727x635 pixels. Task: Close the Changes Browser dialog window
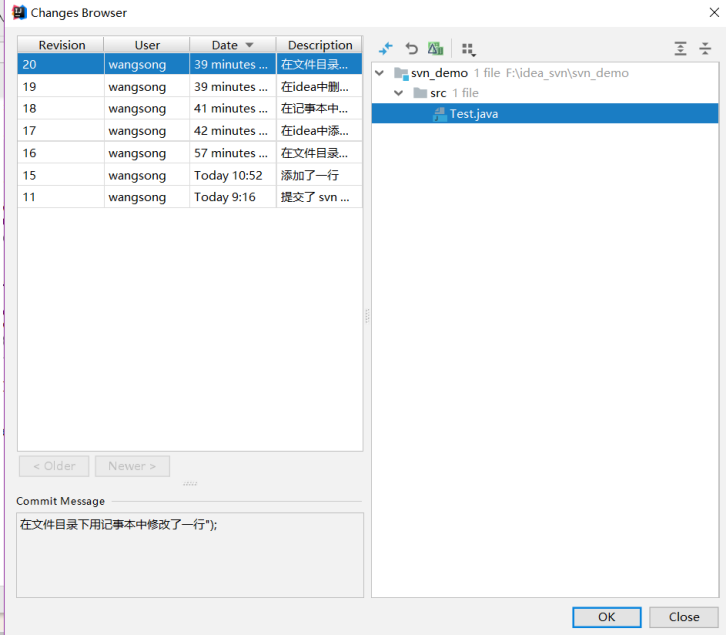tap(714, 13)
